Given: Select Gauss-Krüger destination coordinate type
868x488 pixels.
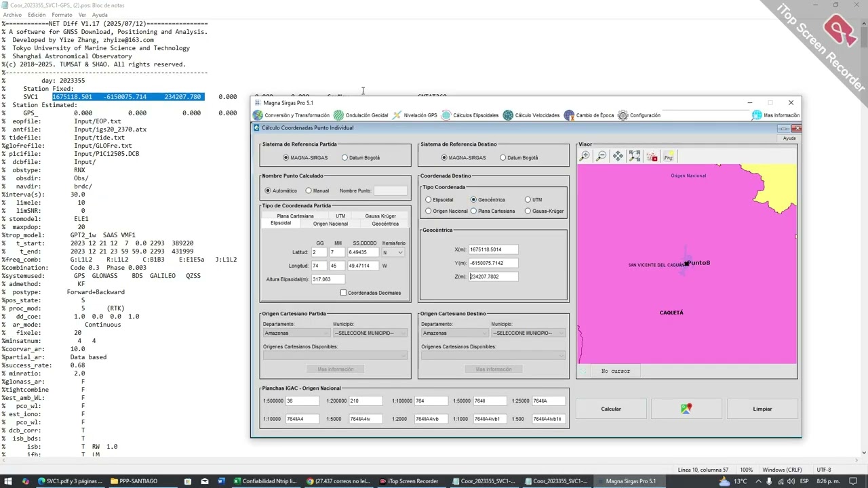Looking at the screenshot, I should click(545, 211).
